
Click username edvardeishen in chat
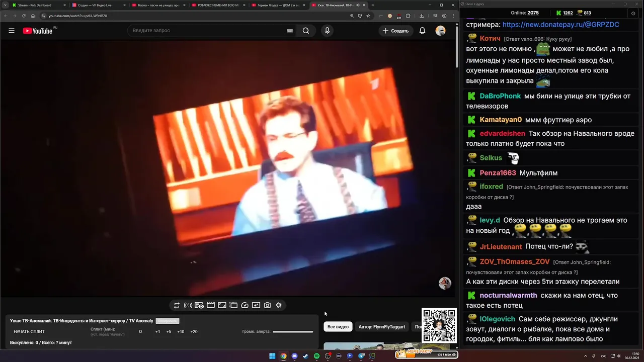[x=503, y=133]
